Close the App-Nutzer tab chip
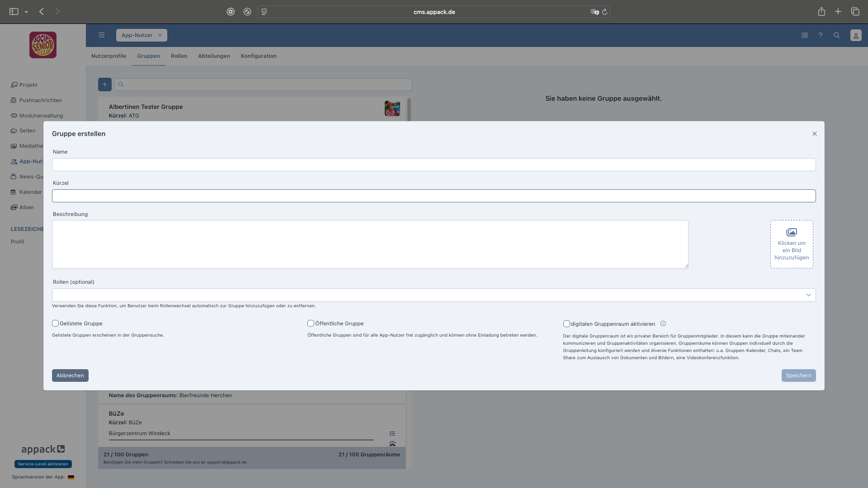Viewport: 868px width, 488px height. coord(160,35)
